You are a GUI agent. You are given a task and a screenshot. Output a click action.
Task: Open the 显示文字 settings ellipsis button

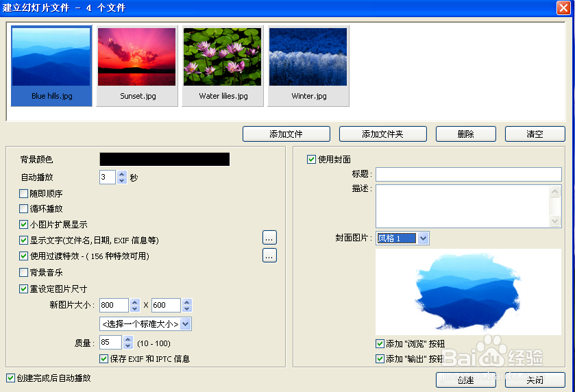coord(269,238)
